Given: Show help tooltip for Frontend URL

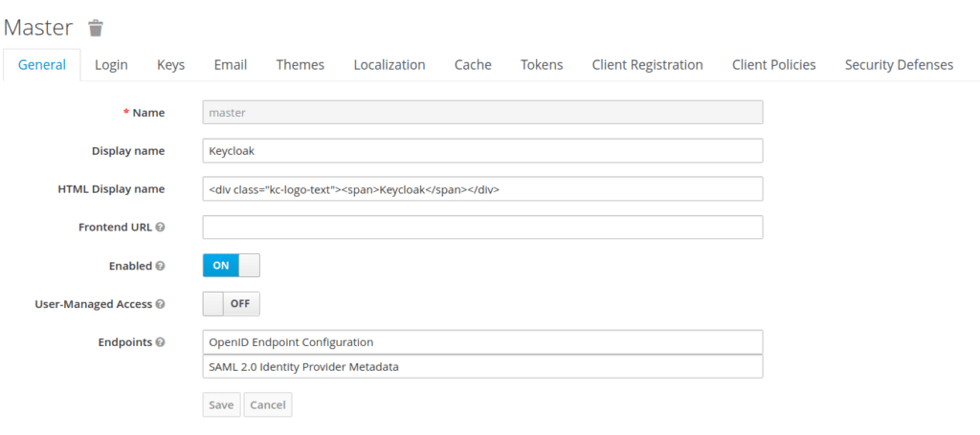Looking at the screenshot, I should (160, 228).
